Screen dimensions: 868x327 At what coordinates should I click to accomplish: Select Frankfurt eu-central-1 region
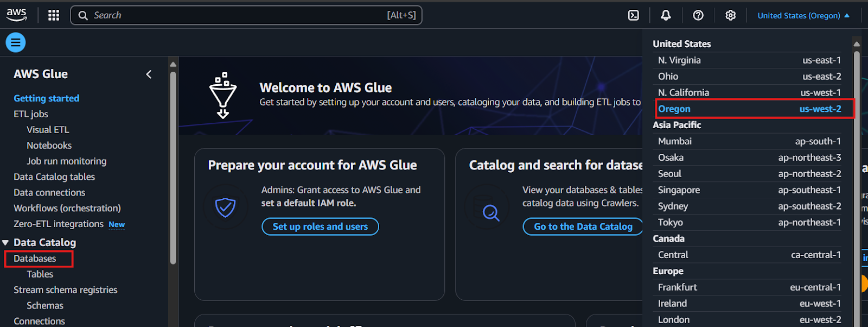749,287
